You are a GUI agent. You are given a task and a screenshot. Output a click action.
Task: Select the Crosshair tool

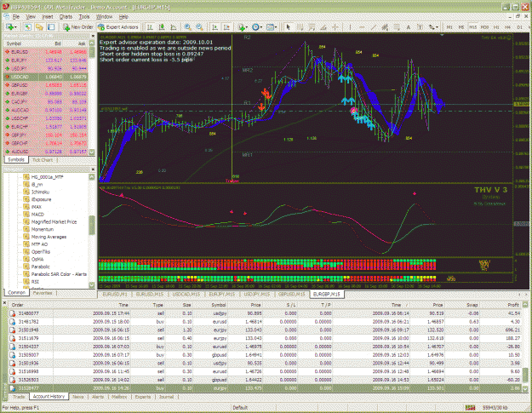tap(335, 27)
